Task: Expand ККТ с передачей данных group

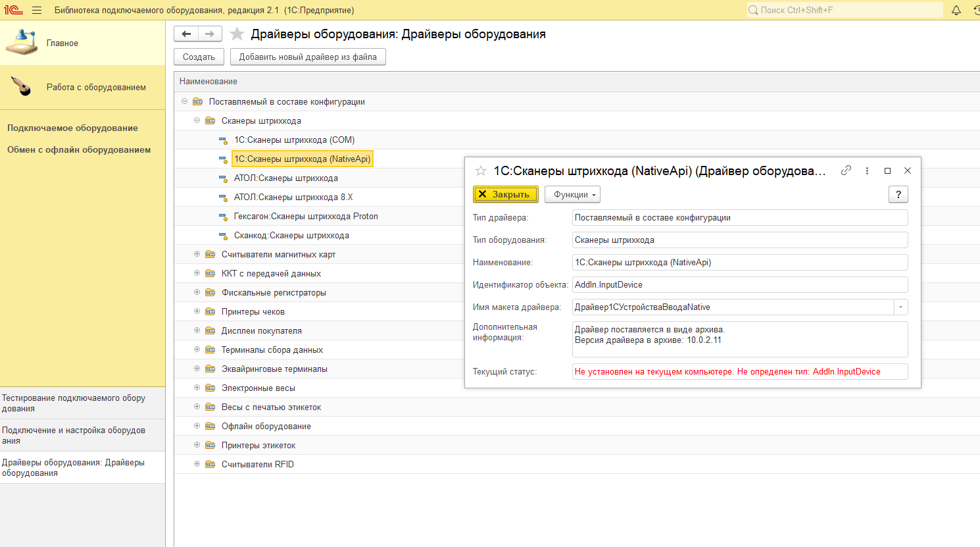Action: [x=197, y=273]
